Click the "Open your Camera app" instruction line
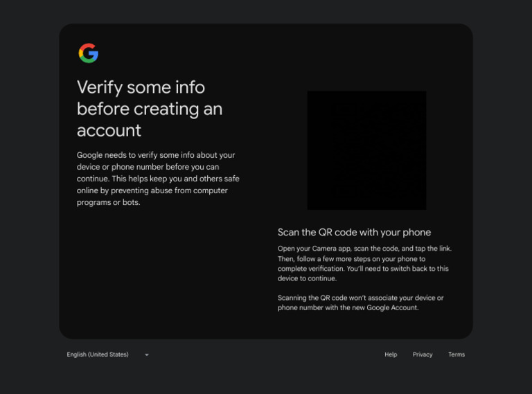The width and height of the screenshot is (532, 394). point(364,249)
